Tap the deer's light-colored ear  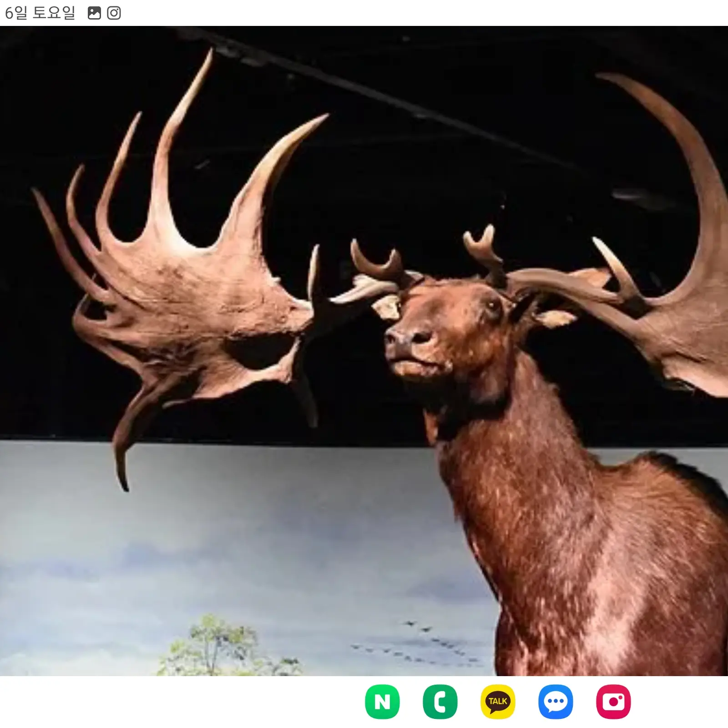(x=555, y=318)
